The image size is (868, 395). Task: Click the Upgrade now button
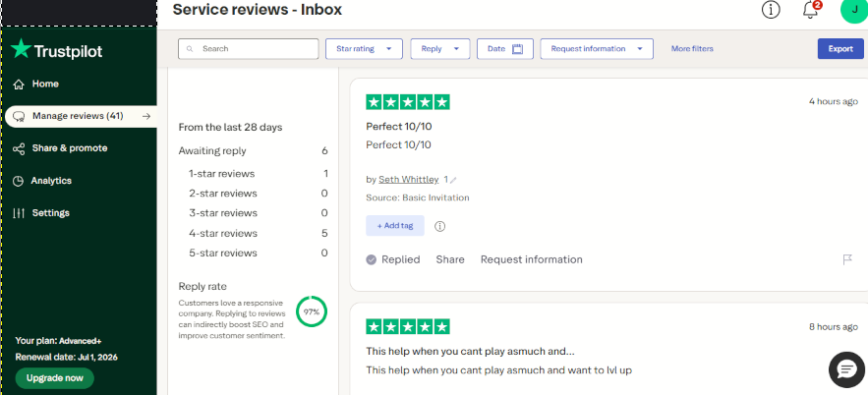(x=55, y=378)
